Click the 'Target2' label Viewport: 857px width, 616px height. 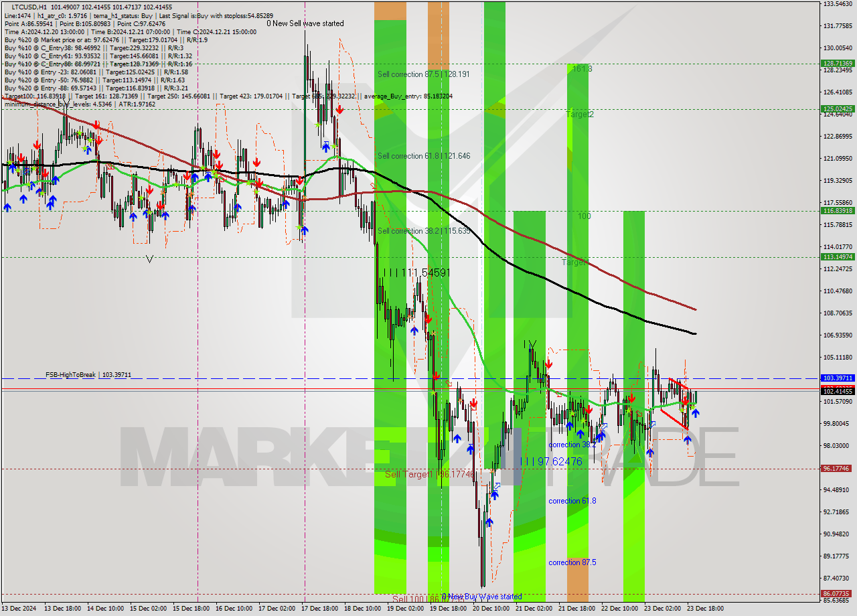click(580, 114)
